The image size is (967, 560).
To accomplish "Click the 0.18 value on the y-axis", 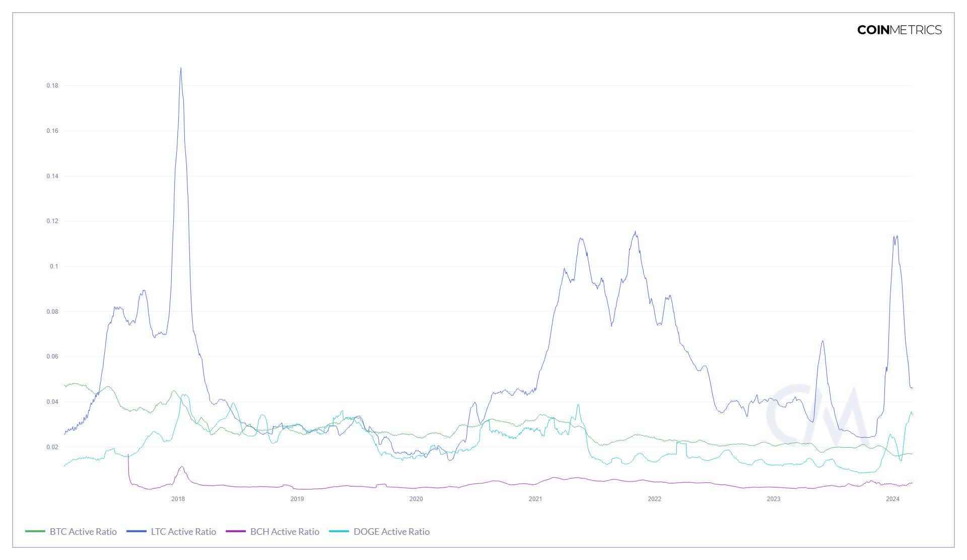I will (52, 86).
